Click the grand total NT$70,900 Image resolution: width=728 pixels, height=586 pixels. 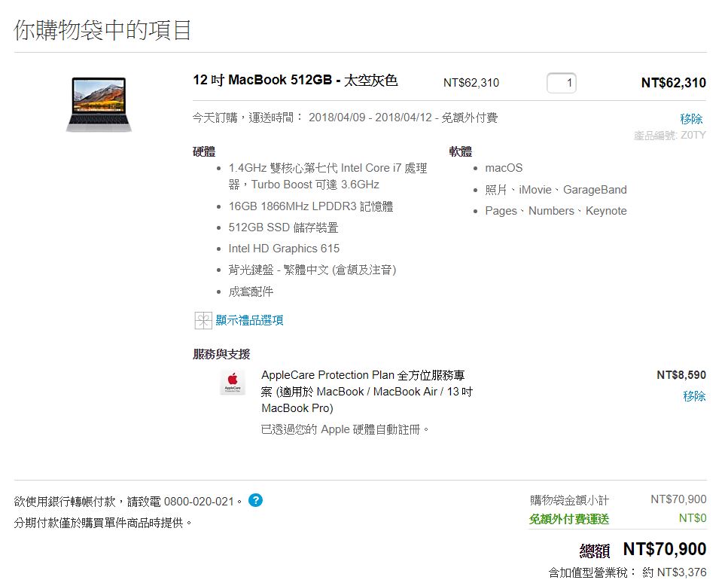point(665,549)
